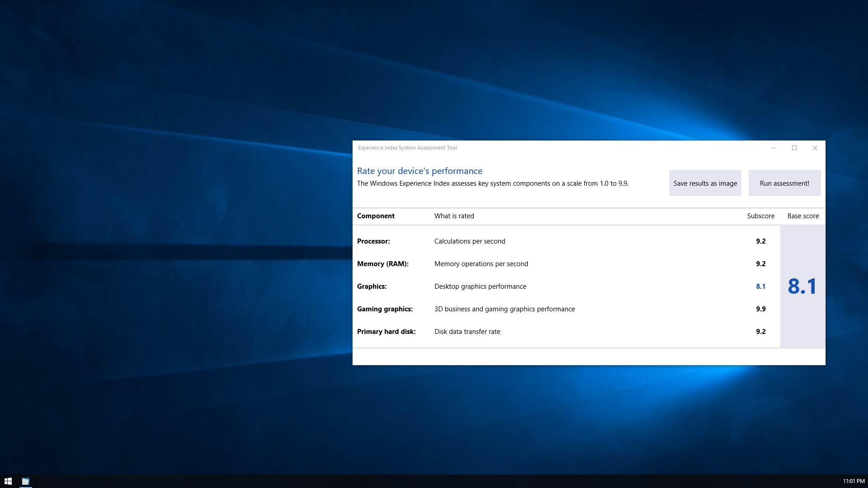Click the Disk data transfer rate description
Viewport: 868px width, 488px height.
[467, 332]
